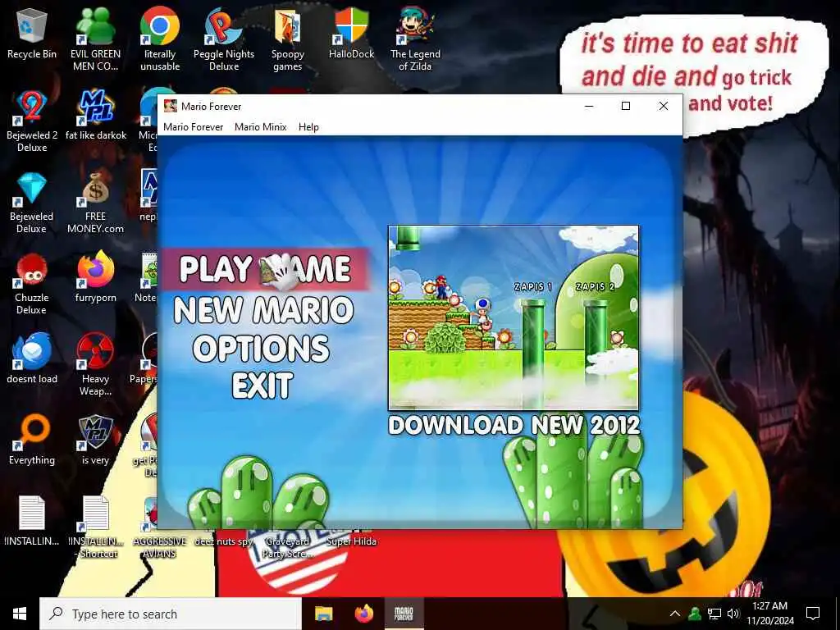Open the FREE MONEY.com money bag icon
The height and width of the screenshot is (630, 840).
click(x=95, y=202)
